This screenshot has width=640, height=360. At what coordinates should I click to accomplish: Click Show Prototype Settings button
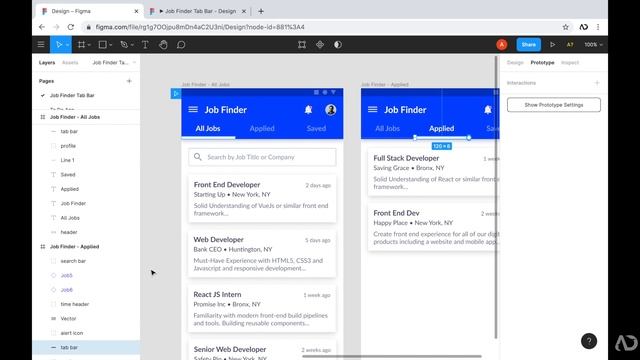[x=553, y=105]
